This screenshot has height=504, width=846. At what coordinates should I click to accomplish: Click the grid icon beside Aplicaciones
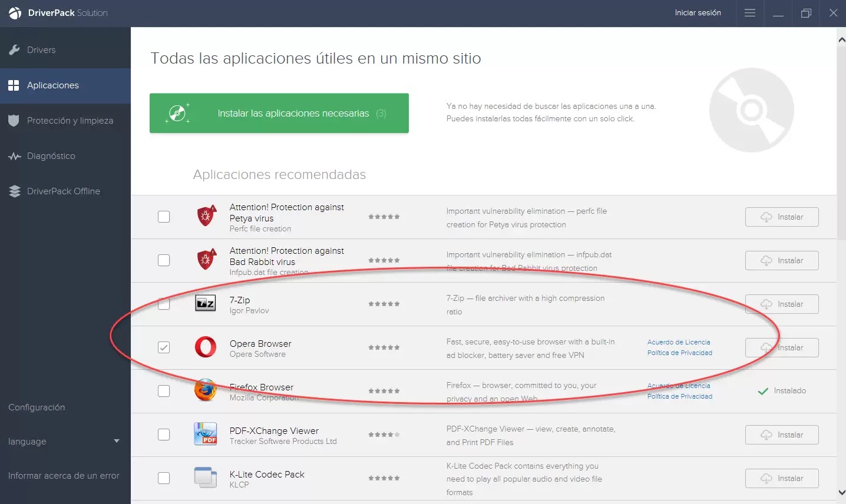[14, 85]
